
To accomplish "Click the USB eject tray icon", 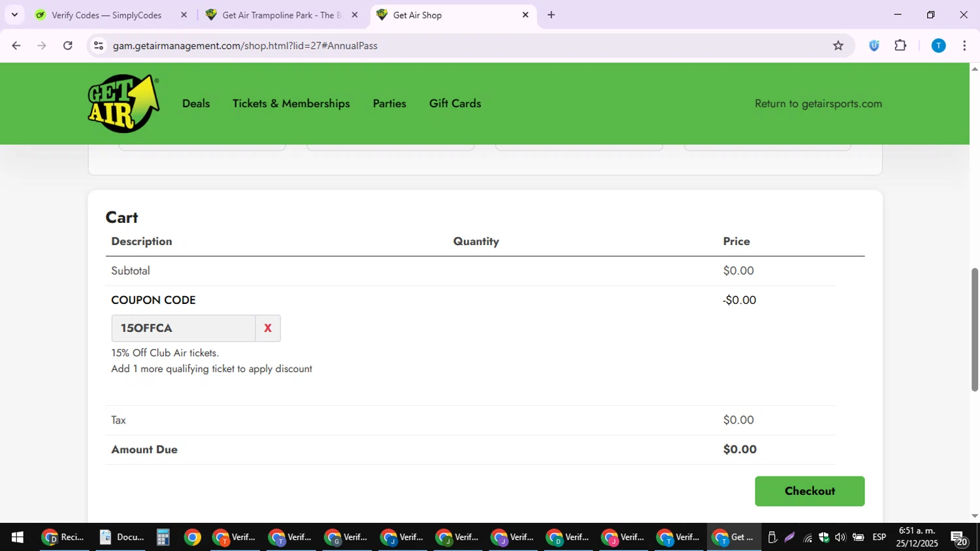I will click(772, 537).
